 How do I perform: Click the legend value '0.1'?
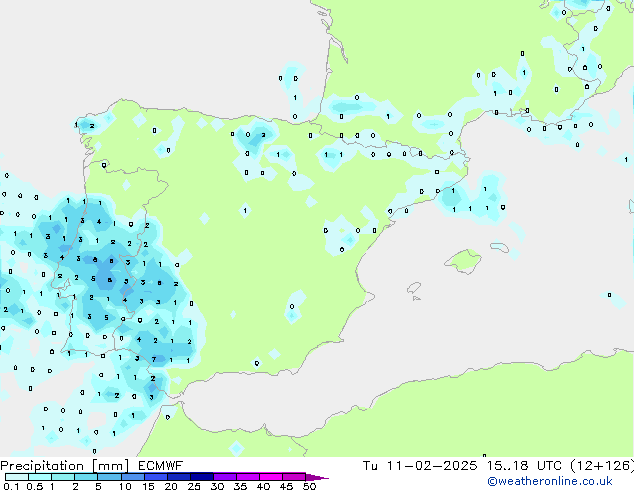tap(11, 486)
